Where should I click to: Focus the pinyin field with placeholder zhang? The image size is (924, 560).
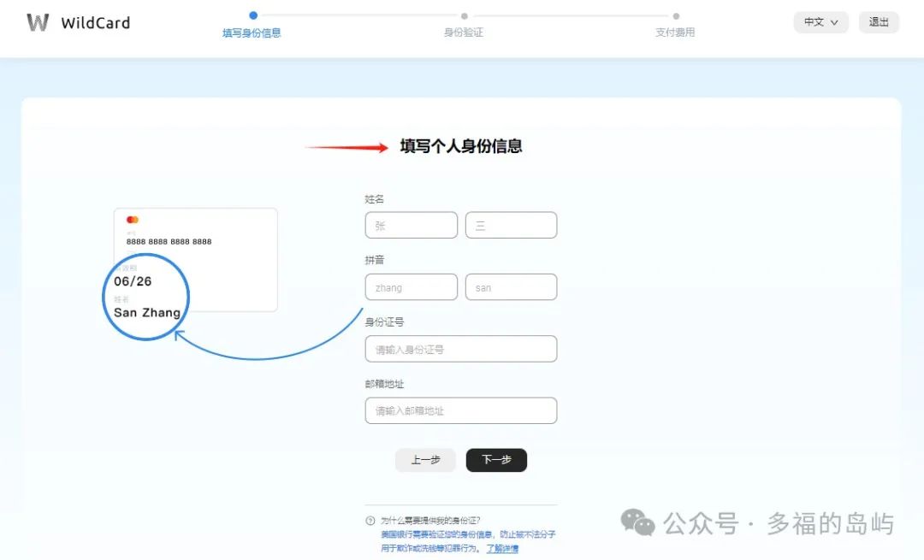[411, 287]
